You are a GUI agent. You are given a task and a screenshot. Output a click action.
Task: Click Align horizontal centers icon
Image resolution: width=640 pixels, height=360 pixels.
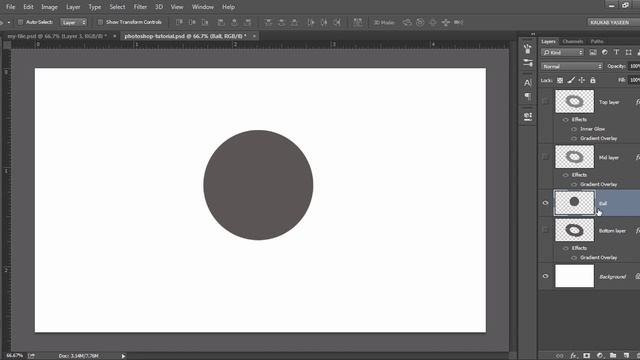(234, 22)
